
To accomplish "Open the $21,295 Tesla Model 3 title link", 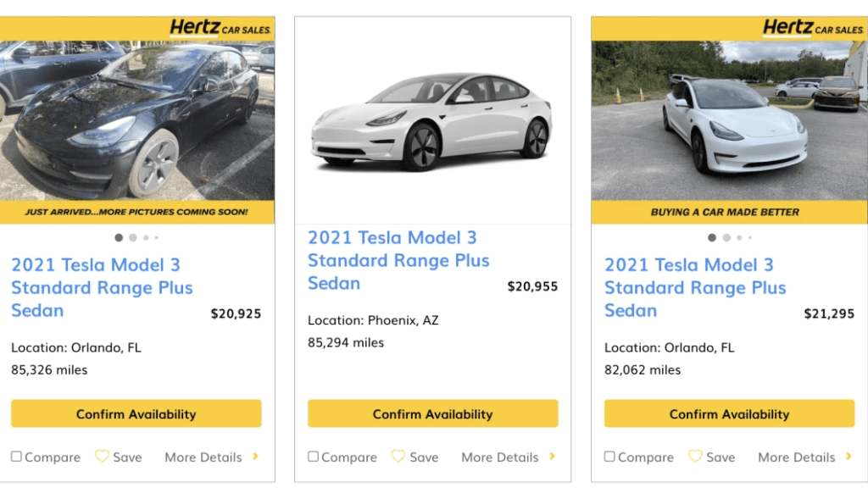I will (695, 288).
